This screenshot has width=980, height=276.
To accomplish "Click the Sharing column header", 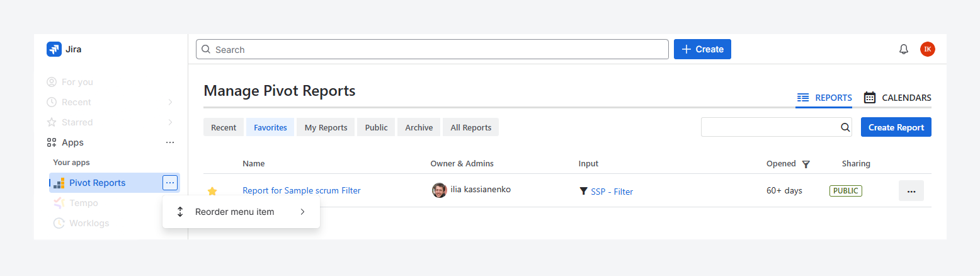I will (856, 164).
